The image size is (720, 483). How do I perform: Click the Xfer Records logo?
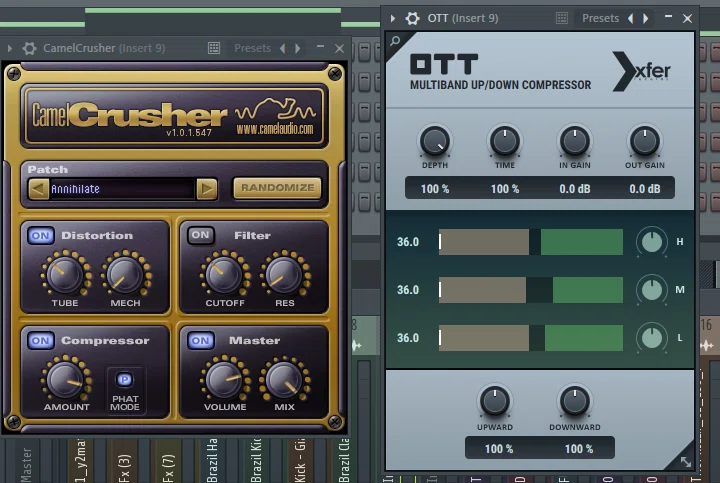pyautogui.click(x=641, y=72)
